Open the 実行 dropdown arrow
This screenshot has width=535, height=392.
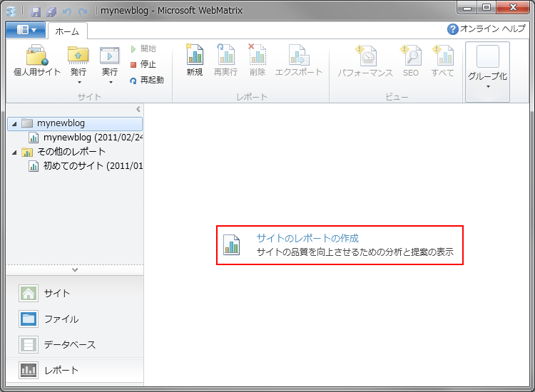tap(111, 83)
